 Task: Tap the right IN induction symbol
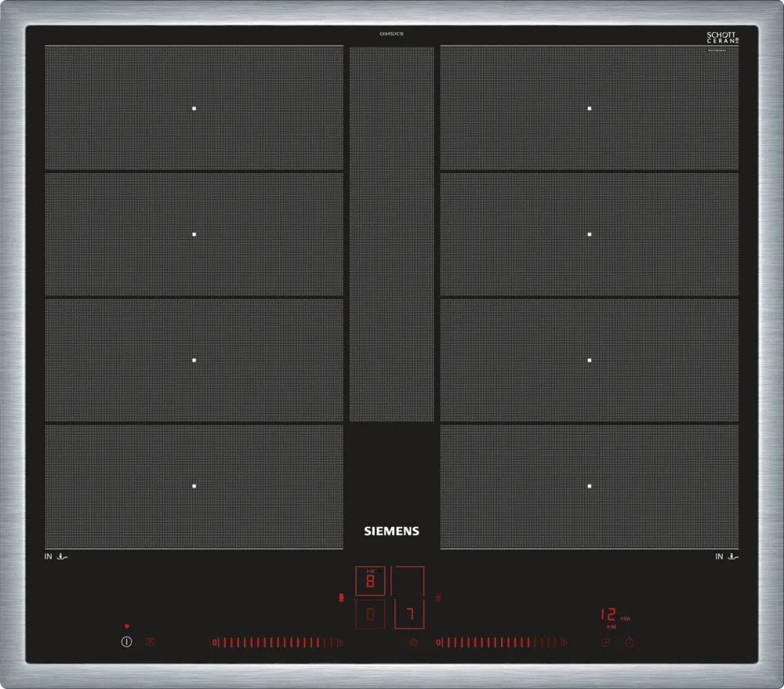pos(728,557)
